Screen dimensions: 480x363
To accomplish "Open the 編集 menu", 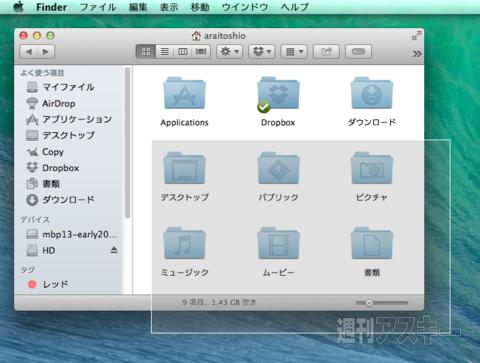I will (138, 7).
